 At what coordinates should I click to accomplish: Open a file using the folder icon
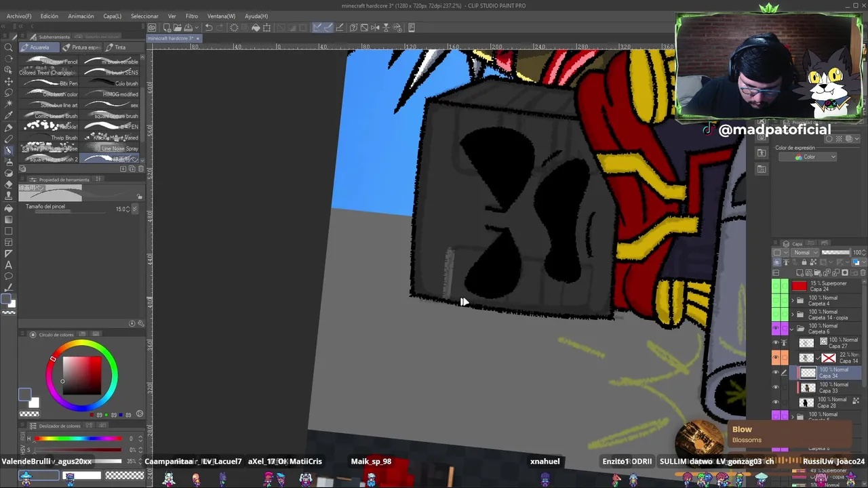176,28
